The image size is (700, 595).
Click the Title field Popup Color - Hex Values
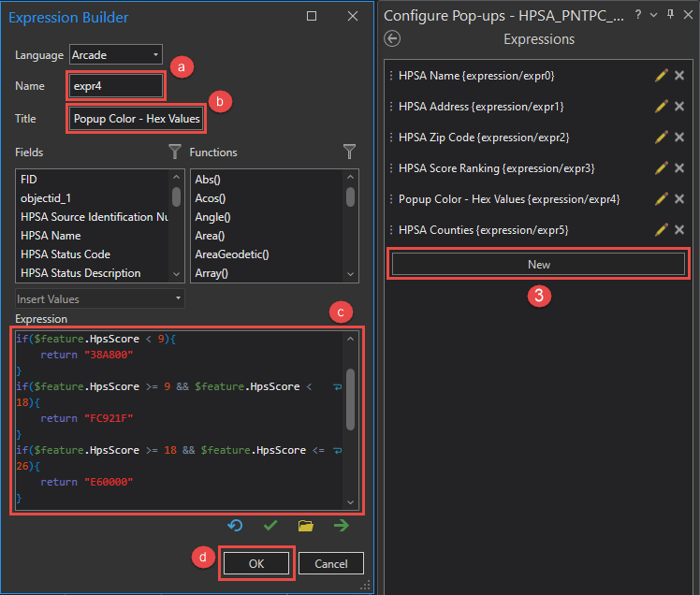136,119
